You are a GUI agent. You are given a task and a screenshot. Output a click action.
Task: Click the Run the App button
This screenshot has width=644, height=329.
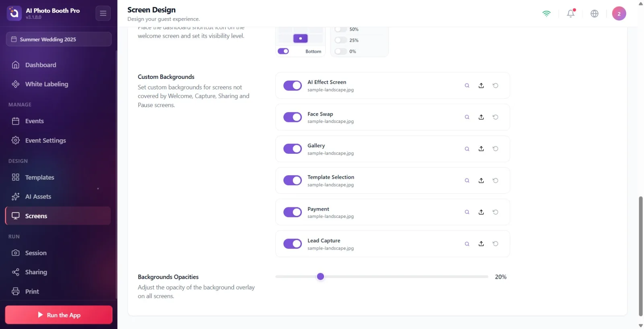(59, 315)
